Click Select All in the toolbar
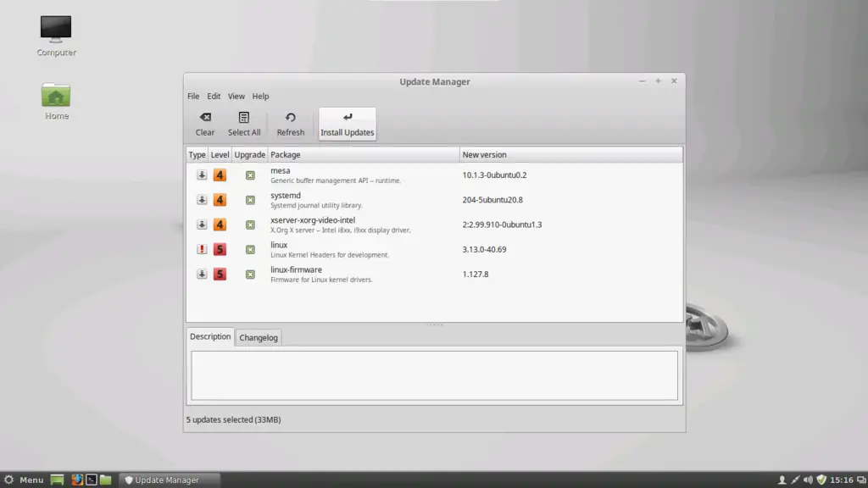Screen dimensions: 868x488 (x=244, y=124)
